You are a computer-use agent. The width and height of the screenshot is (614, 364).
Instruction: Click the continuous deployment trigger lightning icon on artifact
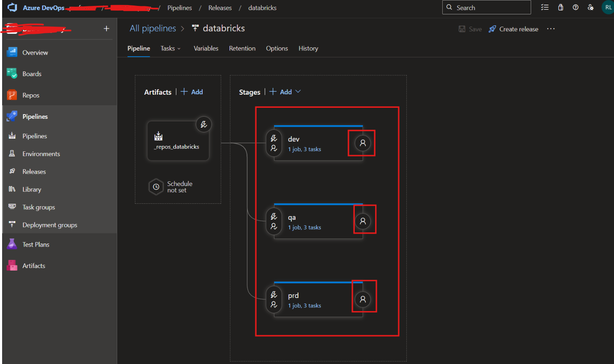tap(204, 124)
